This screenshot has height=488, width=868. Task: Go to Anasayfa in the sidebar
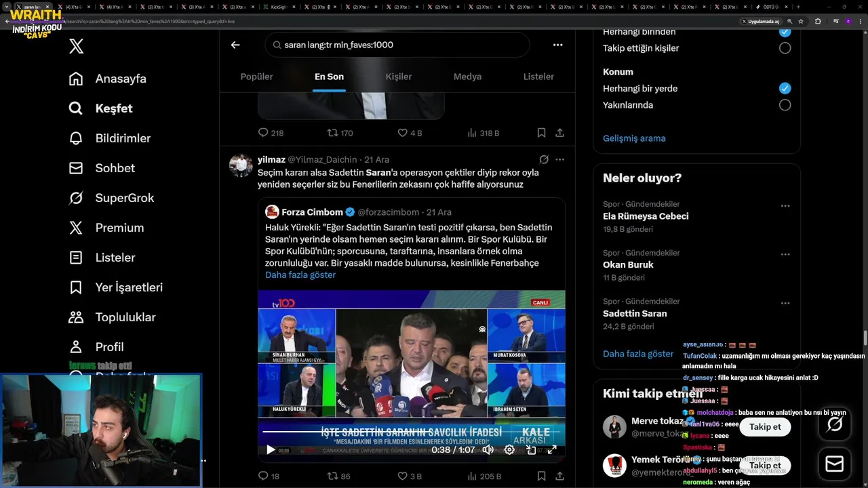(x=108, y=79)
